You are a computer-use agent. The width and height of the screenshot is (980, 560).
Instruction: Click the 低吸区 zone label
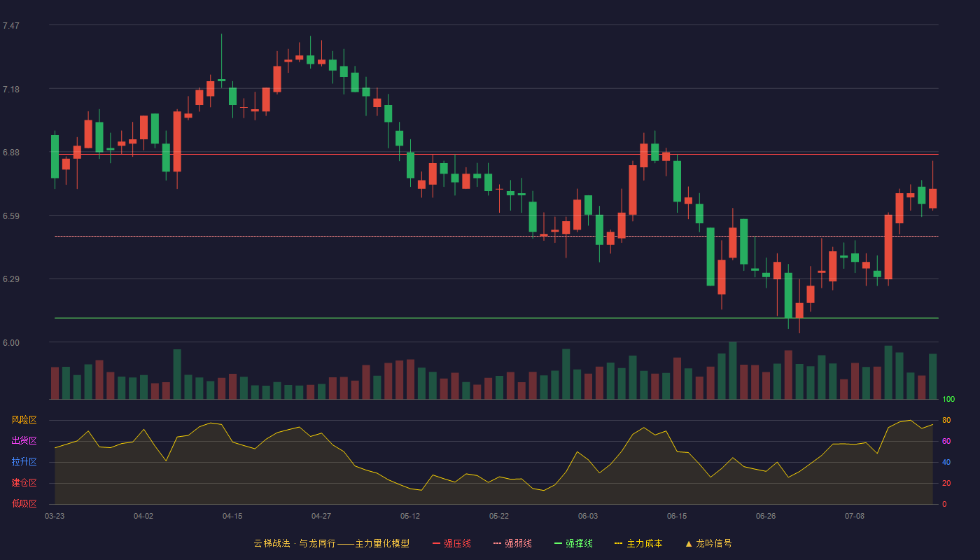[x=24, y=504]
